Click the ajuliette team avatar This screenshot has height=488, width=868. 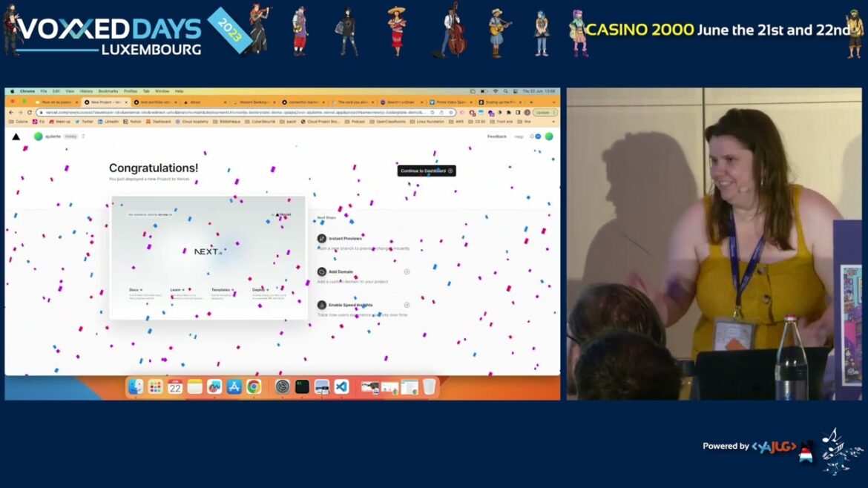pos(38,136)
